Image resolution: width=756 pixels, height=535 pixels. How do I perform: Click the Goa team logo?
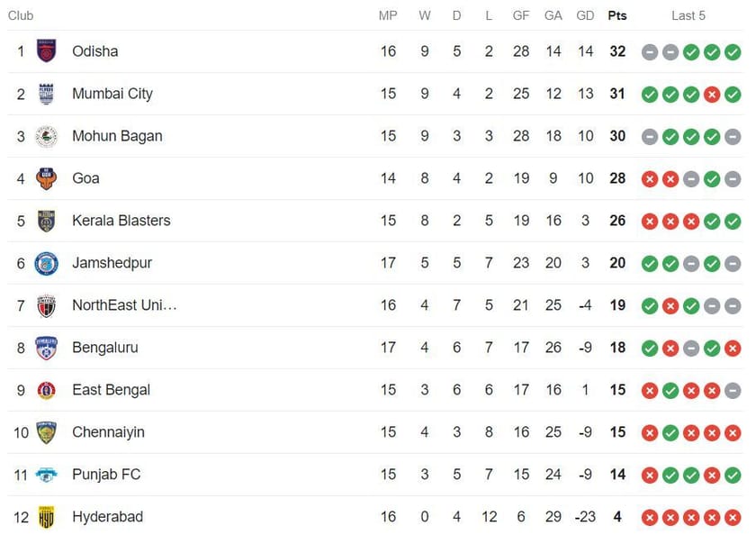pyautogui.click(x=46, y=178)
